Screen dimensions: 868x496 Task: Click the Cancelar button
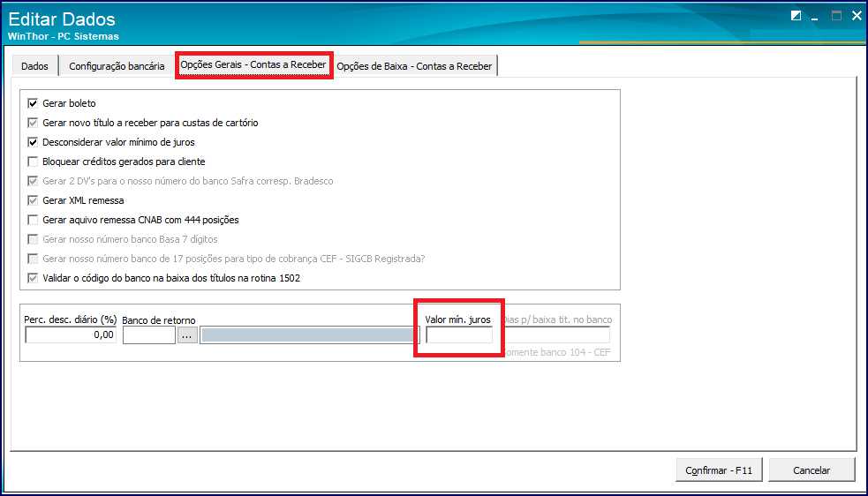click(811, 470)
